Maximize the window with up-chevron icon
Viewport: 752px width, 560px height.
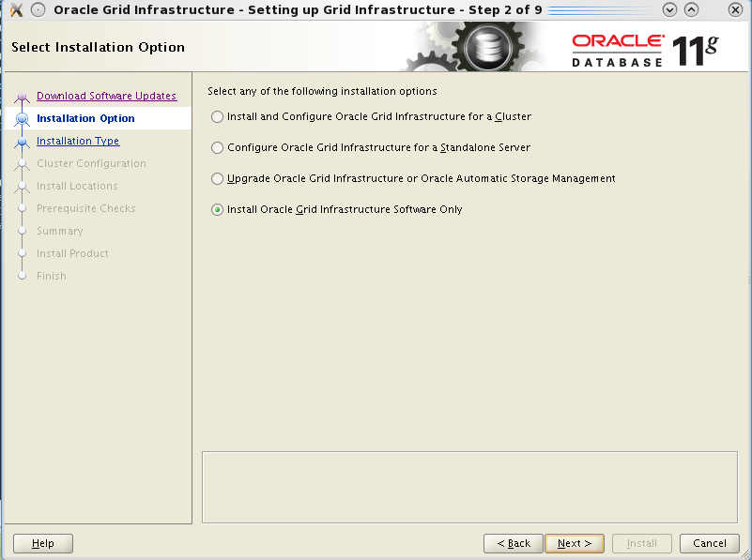point(691,9)
